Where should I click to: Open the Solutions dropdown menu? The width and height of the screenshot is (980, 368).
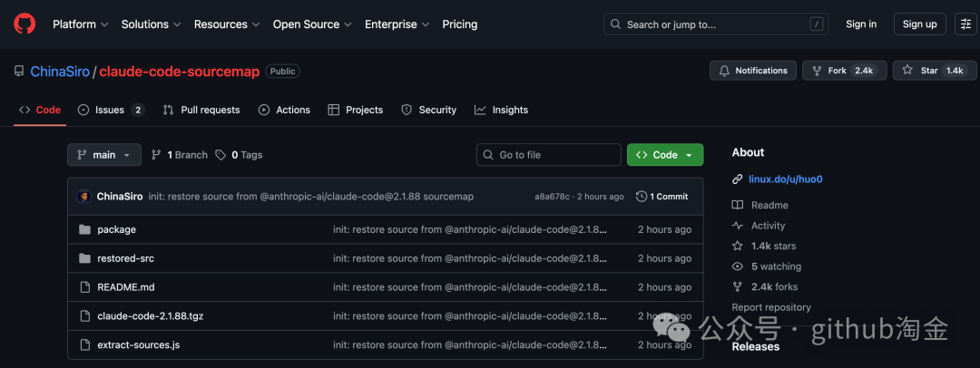coord(151,24)
